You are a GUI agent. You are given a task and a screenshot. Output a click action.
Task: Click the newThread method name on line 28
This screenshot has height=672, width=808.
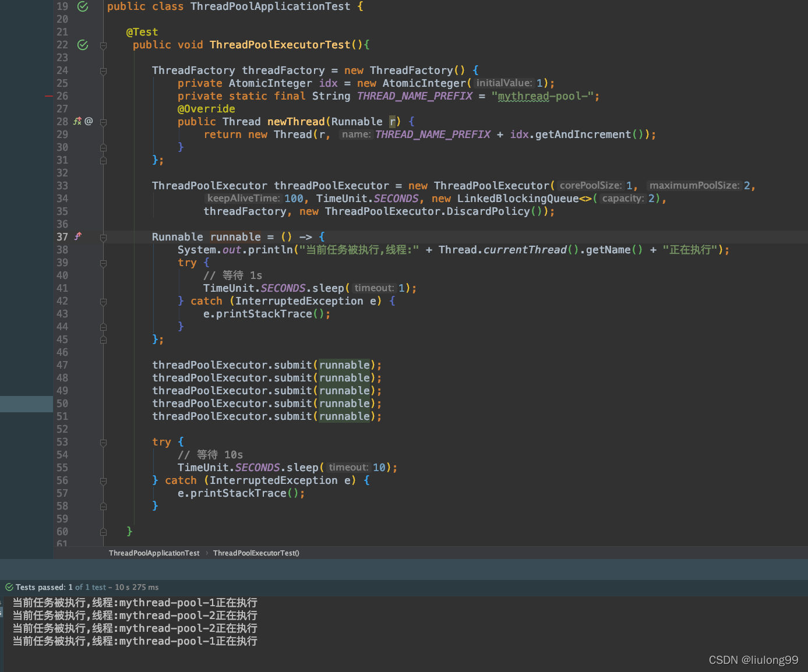click(x=296, y=122)
